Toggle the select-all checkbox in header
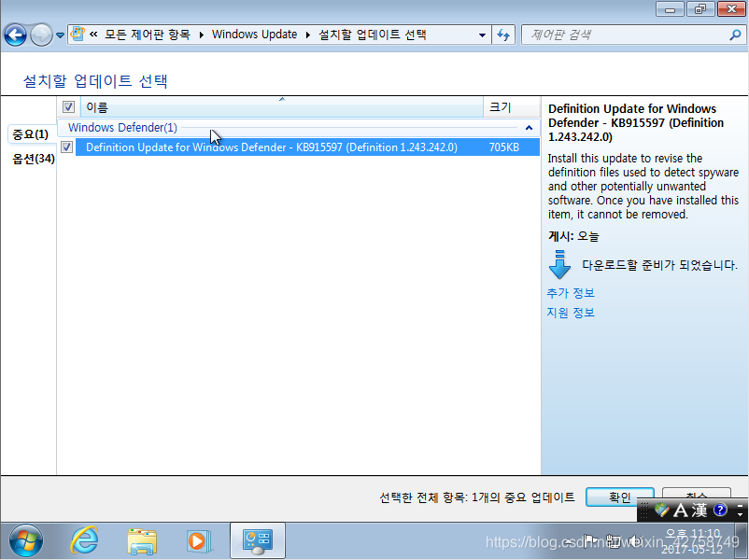The width and height of the screenshot is (749, 560). pos(68,107)
